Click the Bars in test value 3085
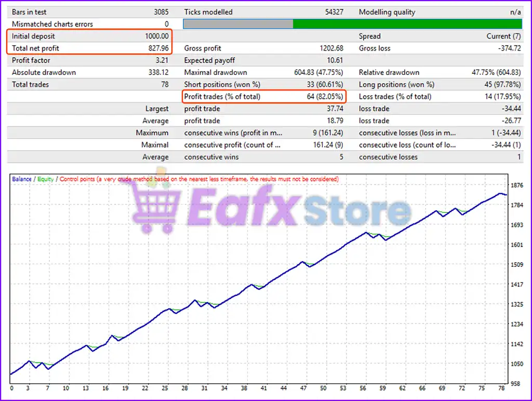Viewport: 532px width, 401px height. [161, 12]
